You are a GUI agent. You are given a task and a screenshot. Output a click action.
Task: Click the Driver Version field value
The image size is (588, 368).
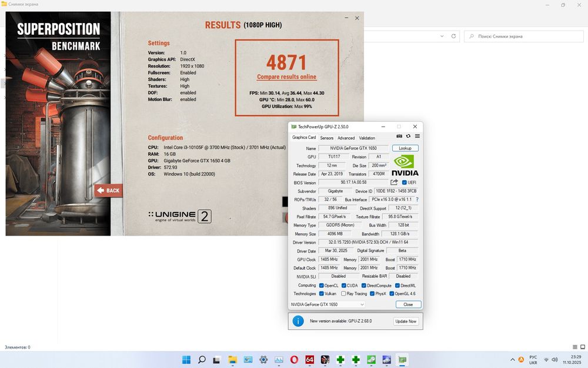click(x=368, y=243)
